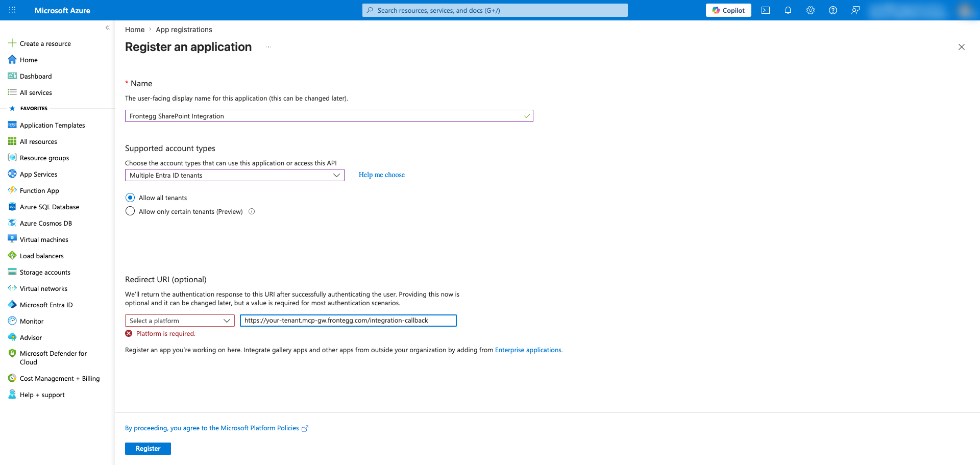This screenshot has width=980, height=465.
Task: Open the Help me choose link
Action: (x=382, y=175)
